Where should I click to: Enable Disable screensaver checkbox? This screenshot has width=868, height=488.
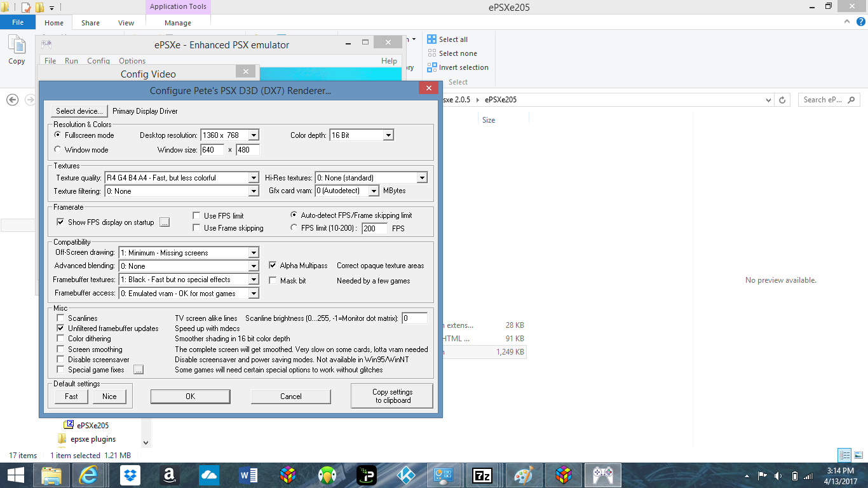coord(60,360)
